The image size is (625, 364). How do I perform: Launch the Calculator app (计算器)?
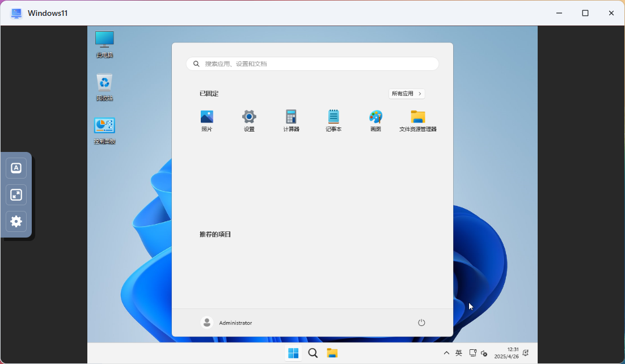pyautogui.click(x=292, y=120)
